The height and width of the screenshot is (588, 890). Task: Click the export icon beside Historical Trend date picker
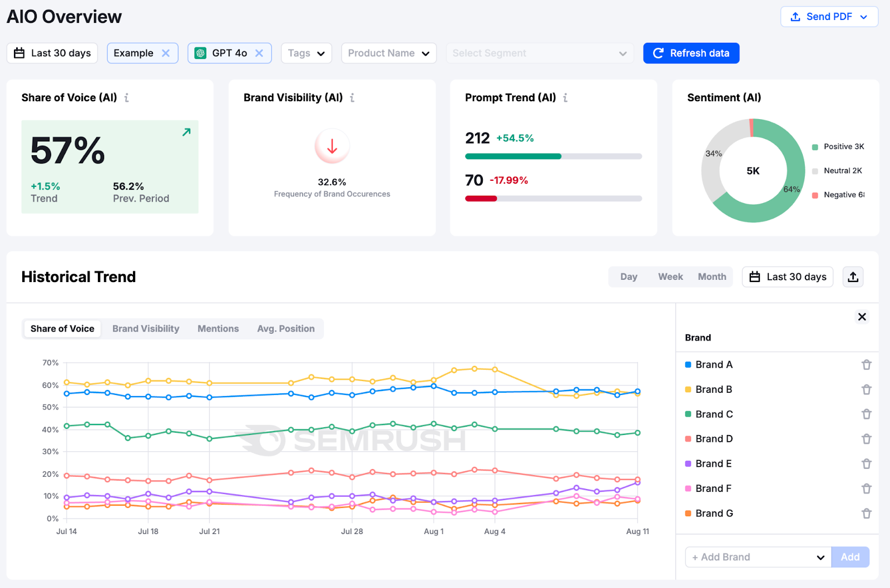point(853,276)
